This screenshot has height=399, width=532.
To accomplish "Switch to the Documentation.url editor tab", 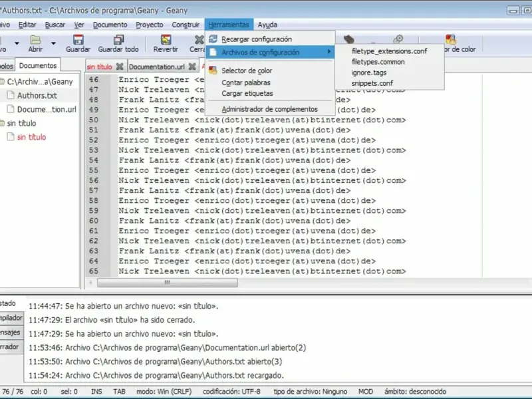I will pyautogui.click(x=157, y=67).
